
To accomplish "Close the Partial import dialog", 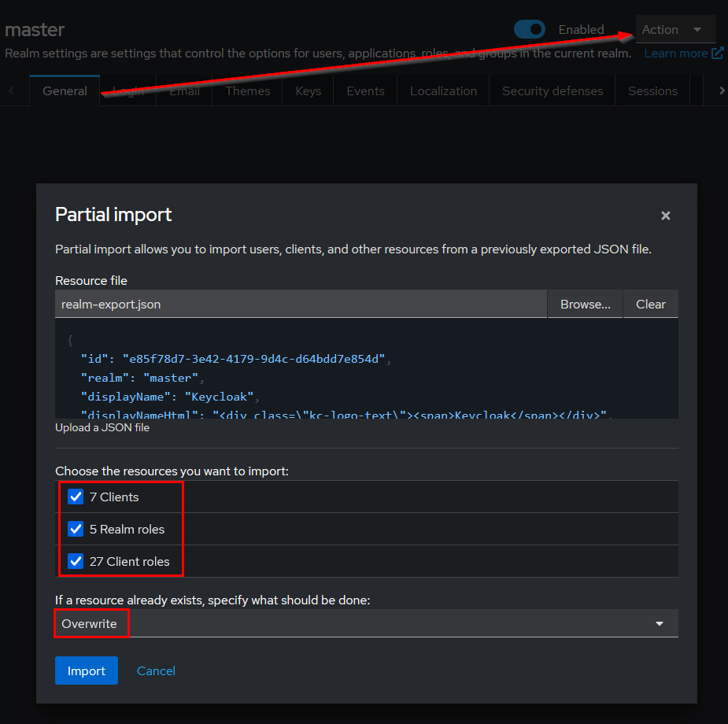I will [665, 215].
